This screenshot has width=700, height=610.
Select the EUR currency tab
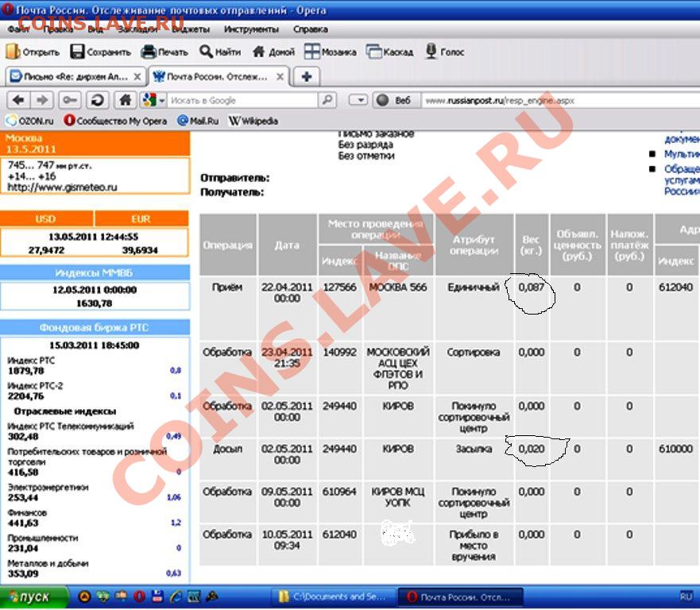coord(141,218)
